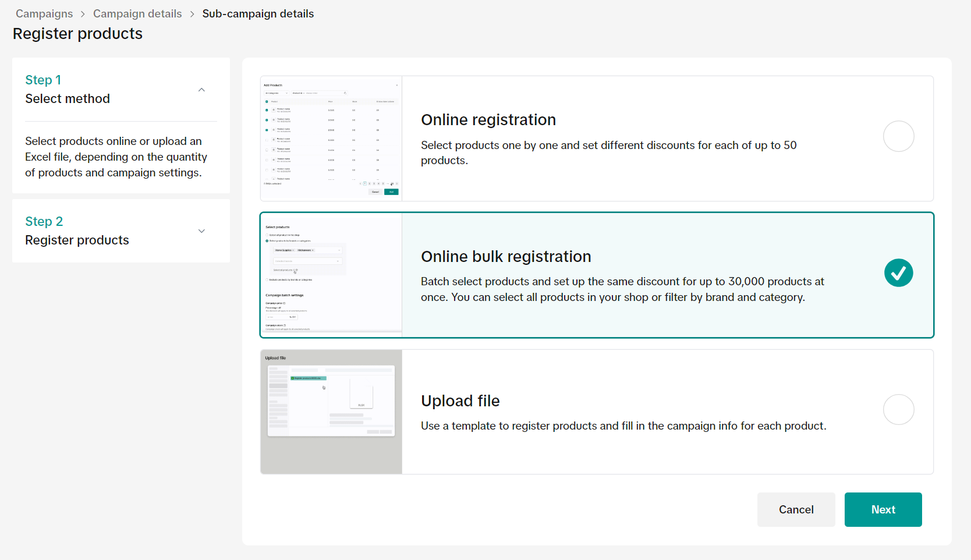Image resolution: width=971 pixels, height=560 pixels.
Task: Click the Online registration preview thumbnail
Action: [x=331, y=139]
